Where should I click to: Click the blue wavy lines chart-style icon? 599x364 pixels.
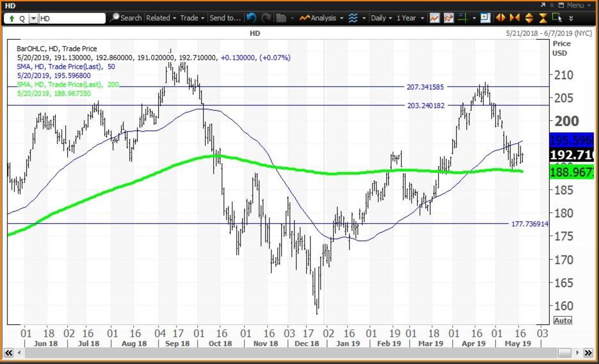[x=353, y=18]
